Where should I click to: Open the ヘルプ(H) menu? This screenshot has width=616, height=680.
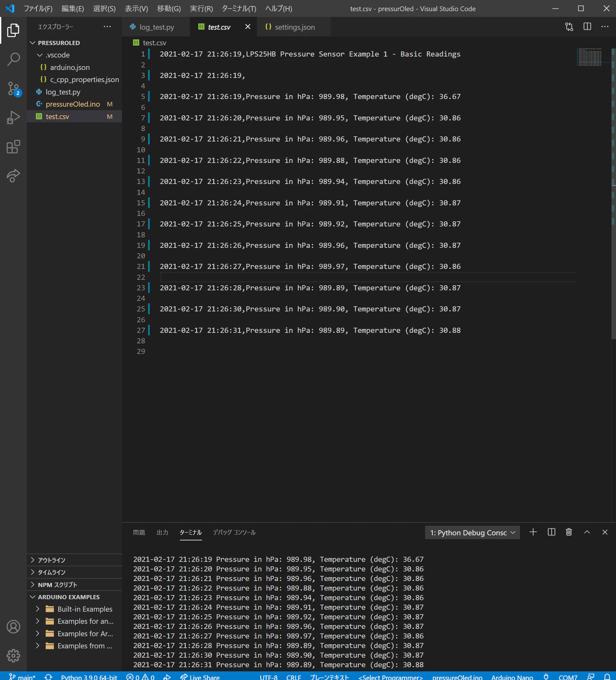point(279,8)
